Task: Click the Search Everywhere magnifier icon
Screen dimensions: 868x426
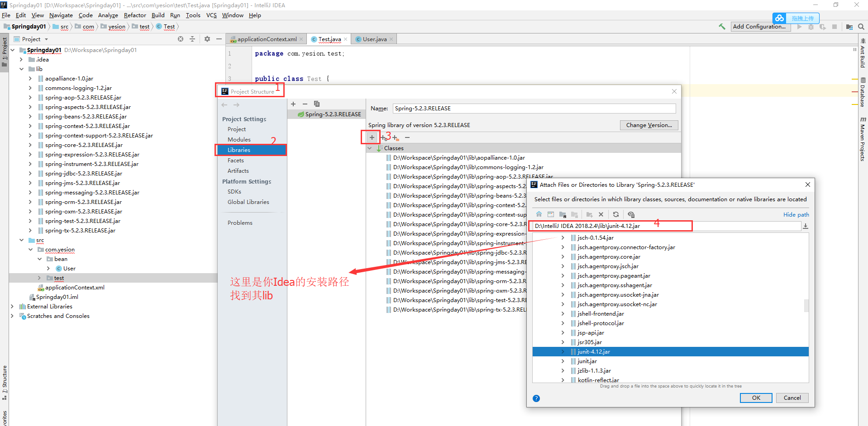Action: click(861, 27)
